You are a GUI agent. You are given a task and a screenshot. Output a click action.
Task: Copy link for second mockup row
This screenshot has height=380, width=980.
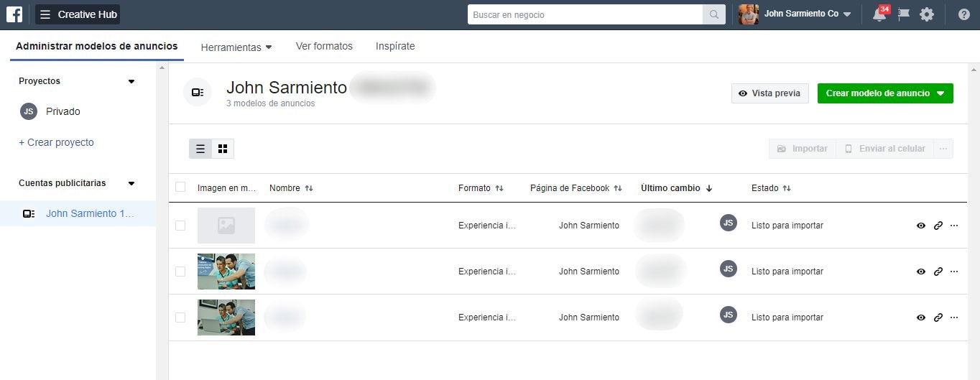tap(938, 272)
